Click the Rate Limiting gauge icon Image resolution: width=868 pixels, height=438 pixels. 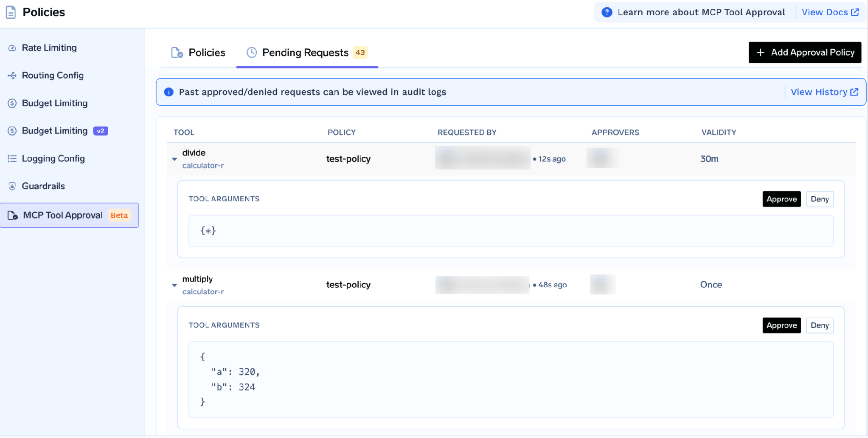(12, 48)
